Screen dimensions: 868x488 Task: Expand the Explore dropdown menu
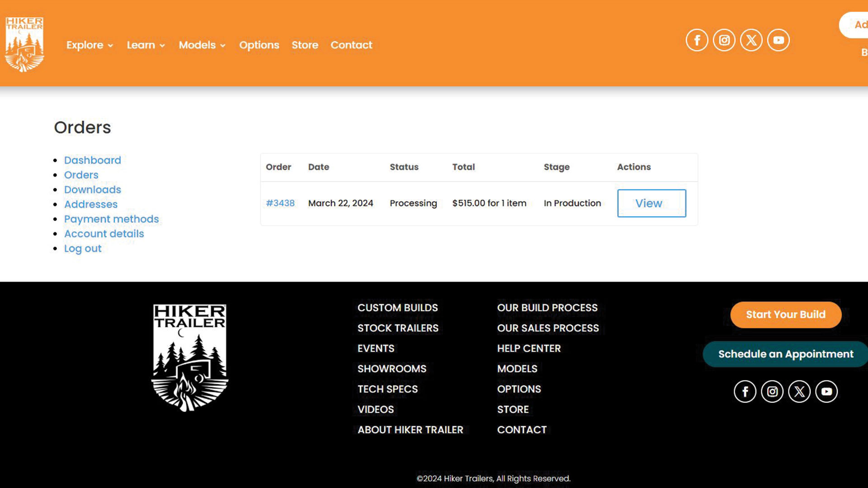tap(90, 45)
